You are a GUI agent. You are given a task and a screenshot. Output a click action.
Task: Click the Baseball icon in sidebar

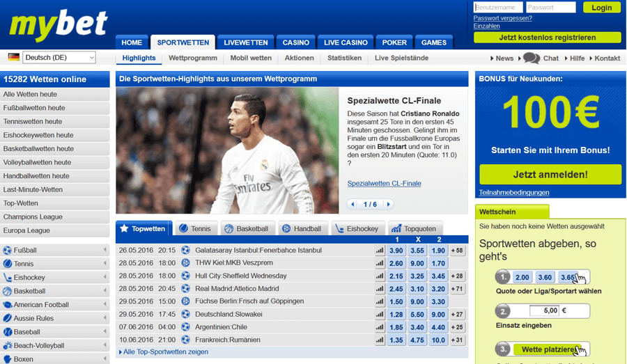click(7, 331)
